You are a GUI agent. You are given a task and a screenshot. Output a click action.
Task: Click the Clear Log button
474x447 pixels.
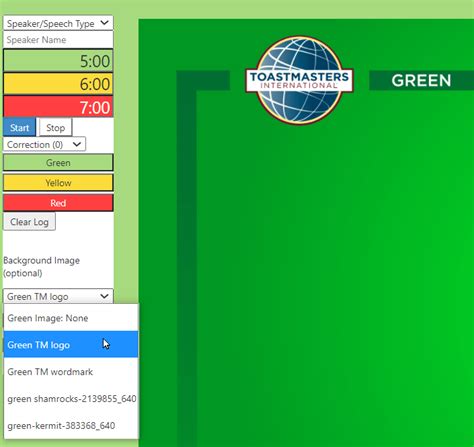(x=29, y=222)
